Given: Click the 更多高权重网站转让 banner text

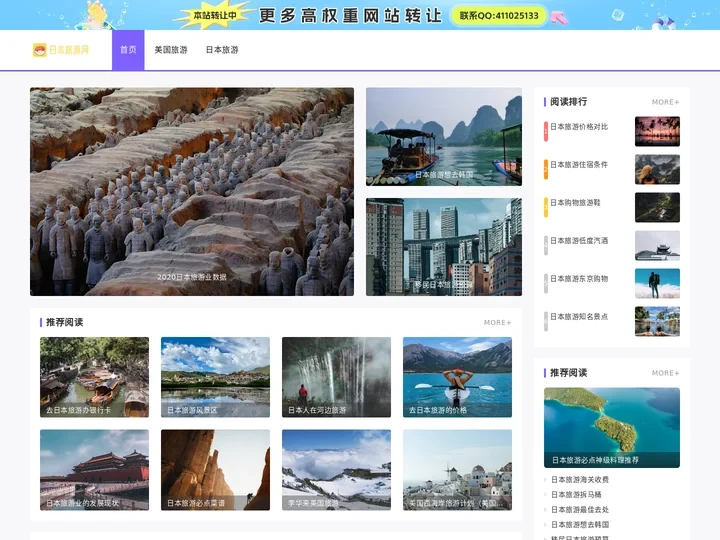Looking at the screenshot, I should [350, 16].
